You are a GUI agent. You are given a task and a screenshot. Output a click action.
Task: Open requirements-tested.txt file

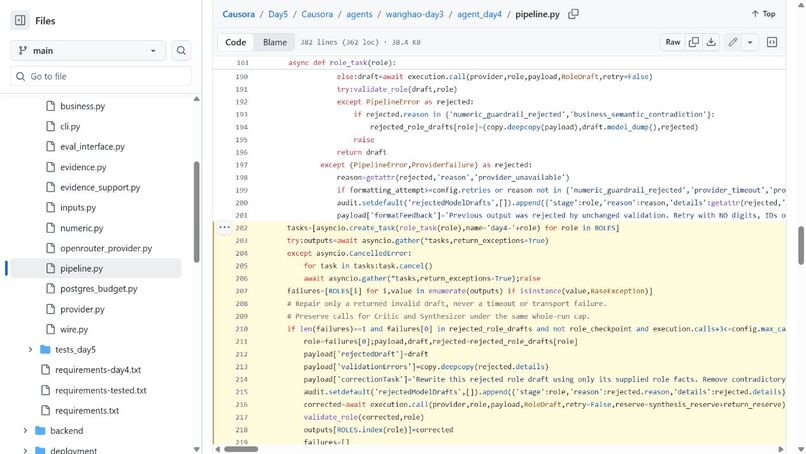tap(101, 390)
